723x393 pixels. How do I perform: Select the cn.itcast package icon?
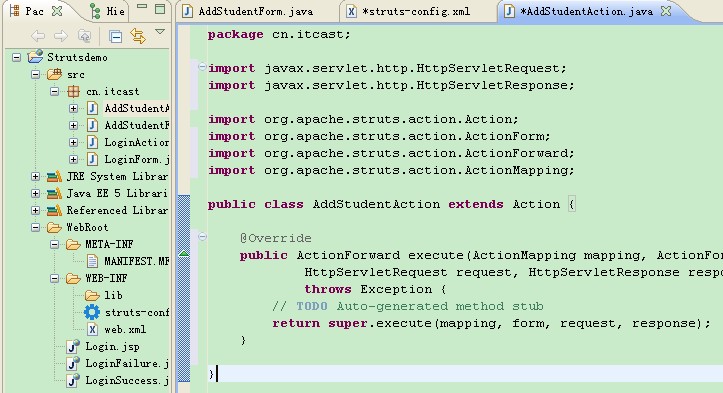coord(73,91)
